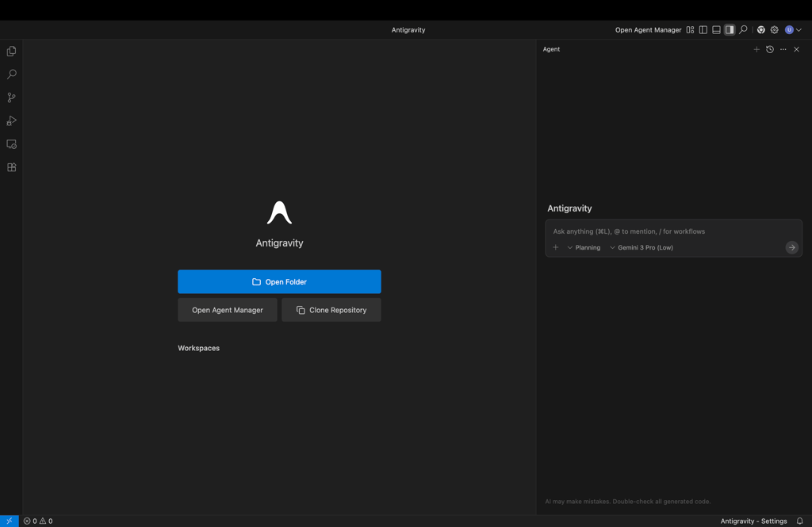Screen dimensions: 812x527
Task: Click the Open Agent Manager button under Open Folder
Action: (228, 310)
